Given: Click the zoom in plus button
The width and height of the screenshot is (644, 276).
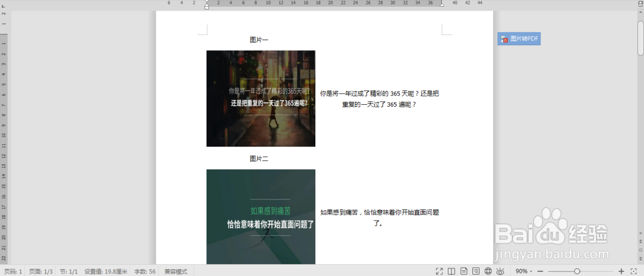Looking at the screenshot, I should pyautogui.click(x=621, y=271).
